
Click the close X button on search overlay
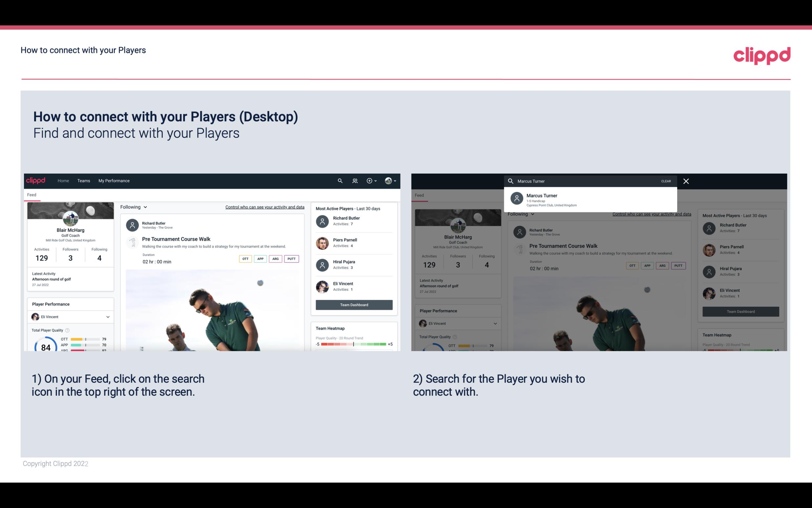click(686, 181)
